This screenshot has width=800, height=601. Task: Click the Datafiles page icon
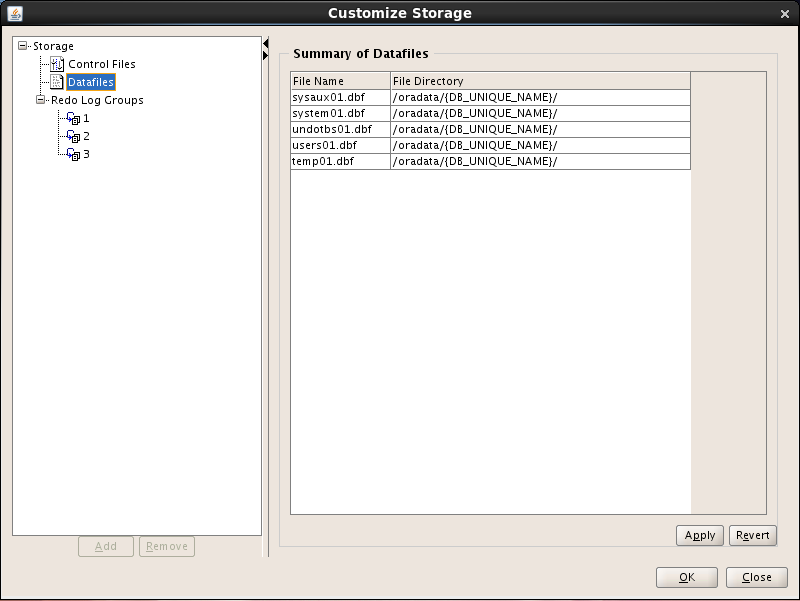57,82
